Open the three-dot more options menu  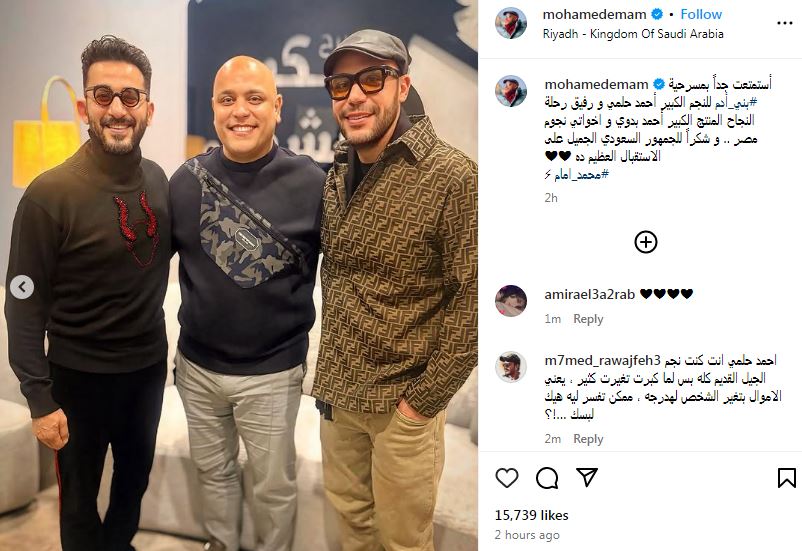785,23
